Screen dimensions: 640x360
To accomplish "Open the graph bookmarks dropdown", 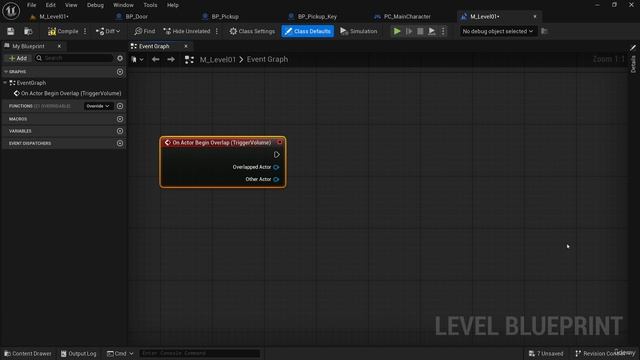I will (137, 60).
